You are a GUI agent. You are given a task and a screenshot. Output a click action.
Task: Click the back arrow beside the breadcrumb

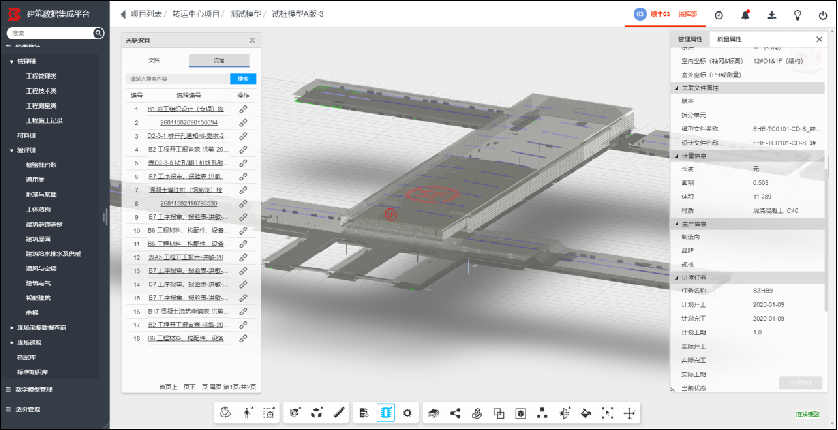pos(123,15)
